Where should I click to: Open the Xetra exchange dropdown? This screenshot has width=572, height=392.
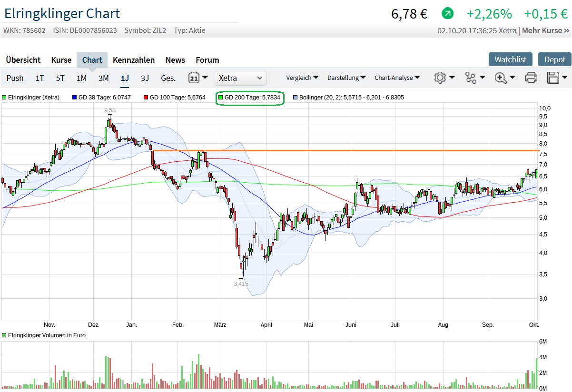click(240, 78)
